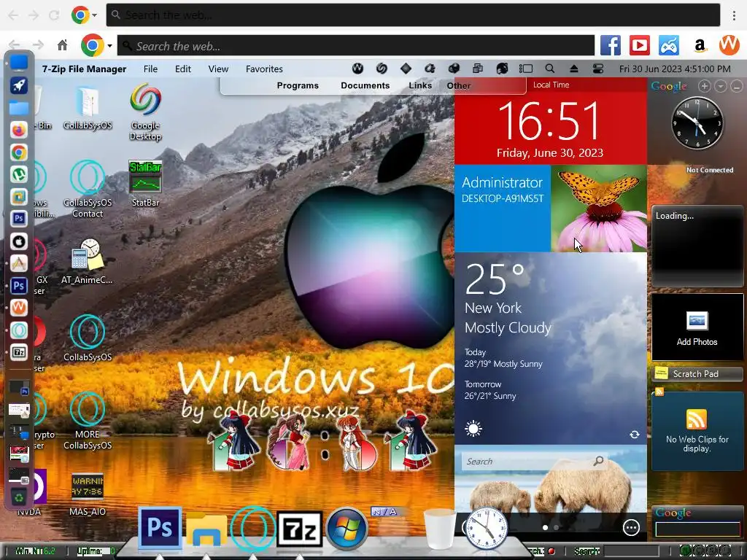Click the Google search box in the sidebar bottom
The width and height of the screenshot is (747, 560).
697,529
